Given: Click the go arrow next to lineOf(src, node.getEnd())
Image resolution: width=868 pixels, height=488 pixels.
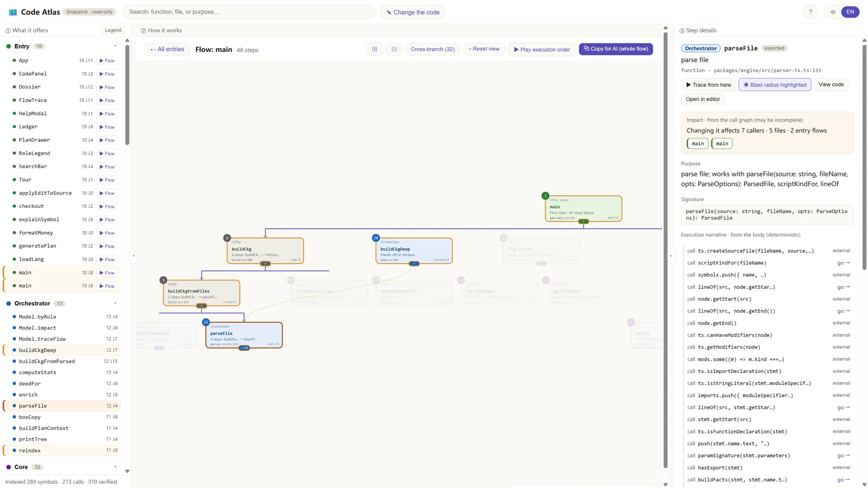Looking at the screenshot, I should tap(843, 311).
